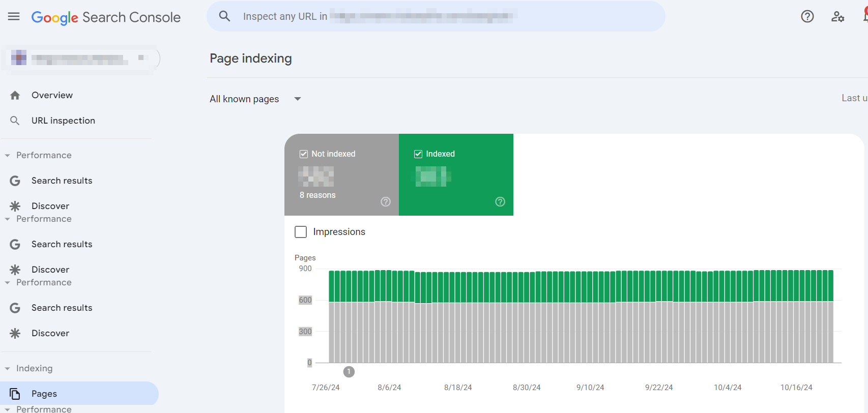Image resolution: width=868 pixels, height=413 pixels.
Task: Click the 600 value on Pages axis
Action: point(305,300)
